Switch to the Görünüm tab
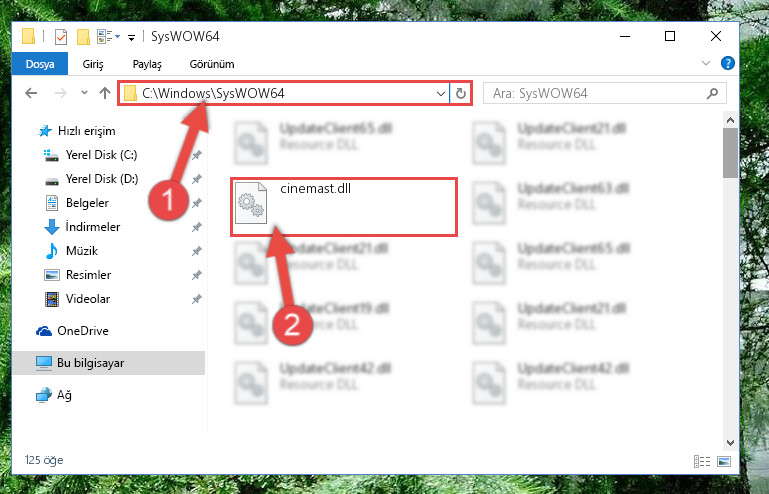Screen dimensions: 769x494 [x=212, y=64]
